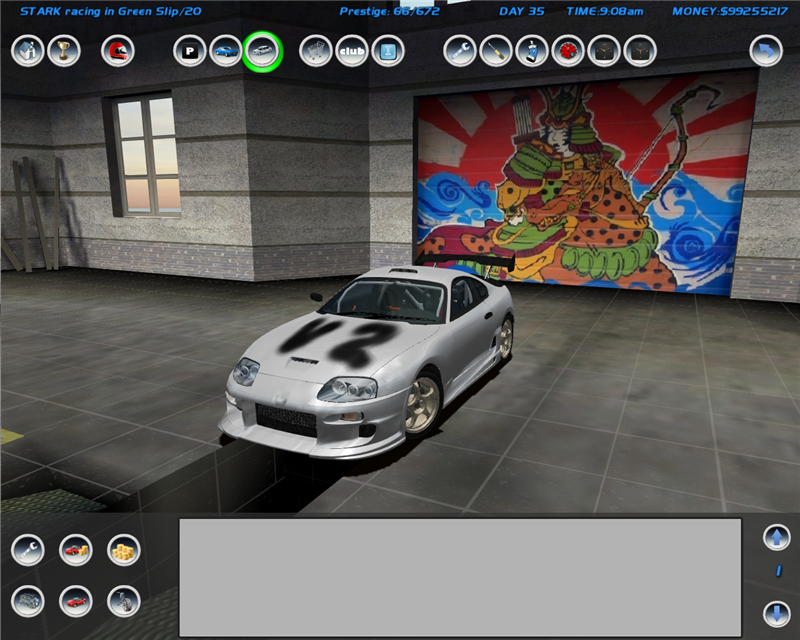Viewport: 800px width, 640px height.
Task: Click the Prestige: 66/672 text
Action: tap(389, 11)
